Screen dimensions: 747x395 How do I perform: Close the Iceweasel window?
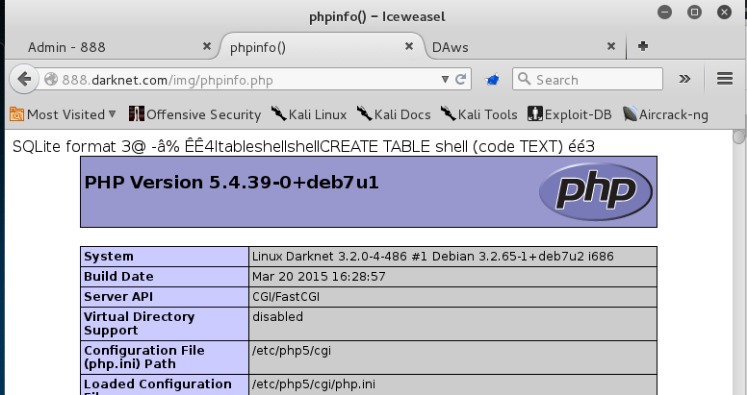coord(724,12)
